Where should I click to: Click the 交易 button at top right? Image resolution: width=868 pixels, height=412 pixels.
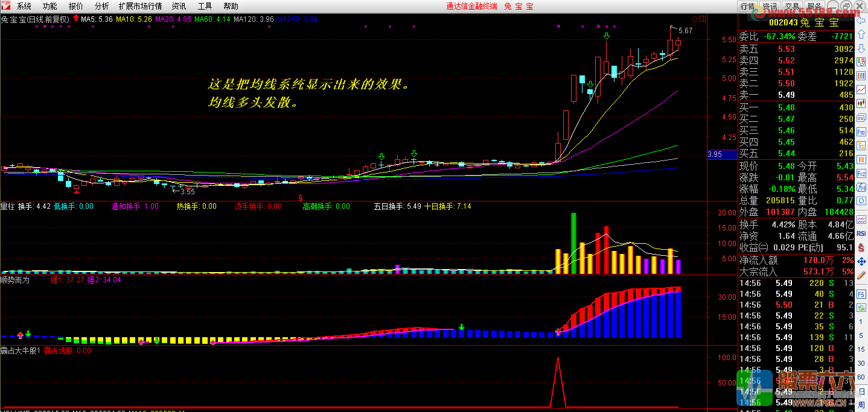click(792, 6)
